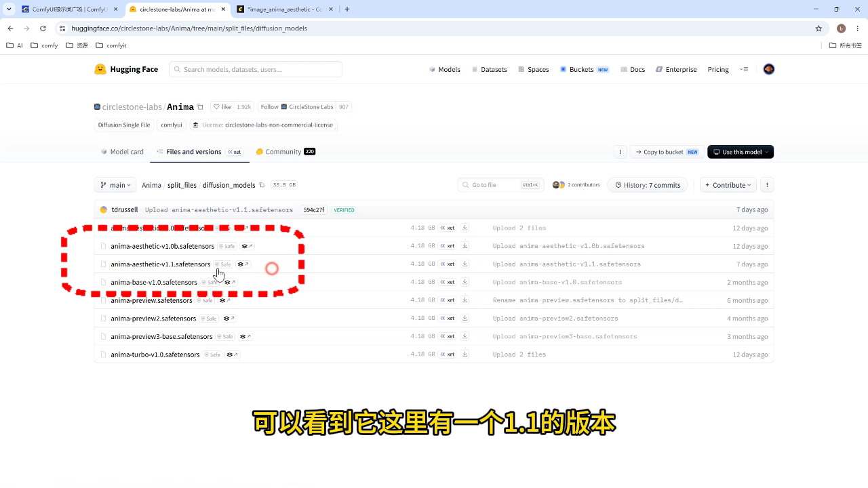Open commit 594c27f
868x488 pixels.
tap(314, 210)
